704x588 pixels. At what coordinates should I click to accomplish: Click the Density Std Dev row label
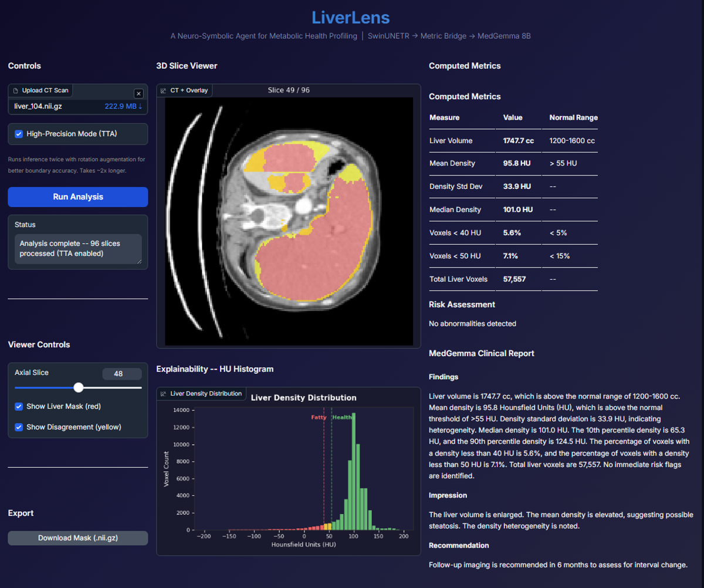(x=456, y=186)
